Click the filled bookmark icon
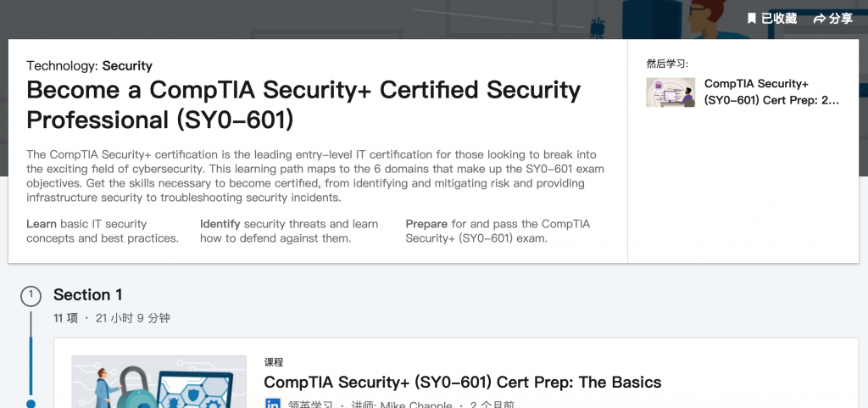This screenshot has height=408, width=868. pyautogui.click(x=751, y=18)
